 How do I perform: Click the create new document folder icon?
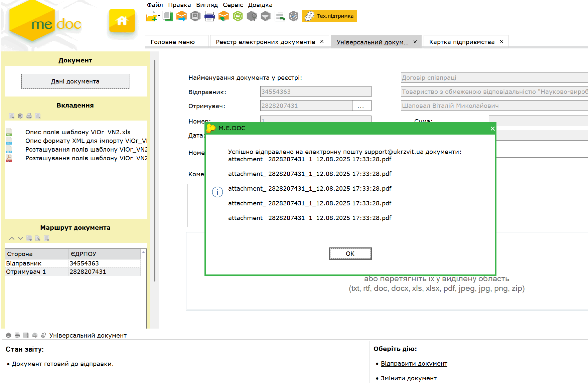point(151,16)
